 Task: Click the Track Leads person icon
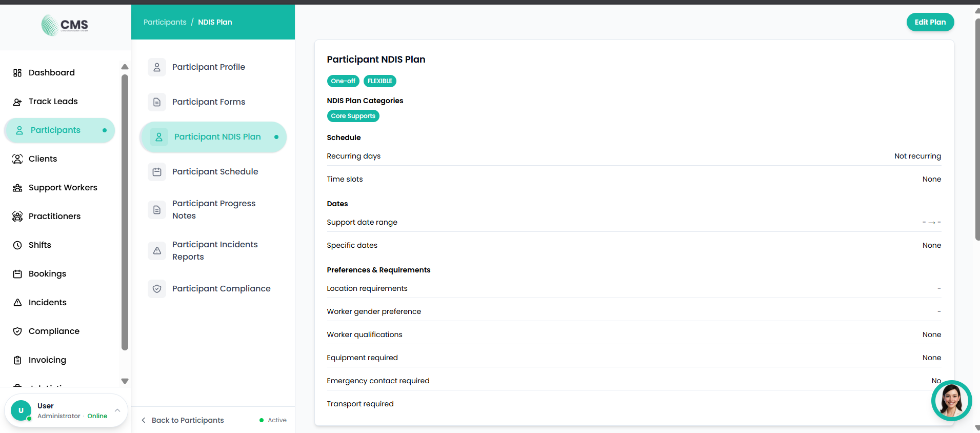tap(17, 102)
